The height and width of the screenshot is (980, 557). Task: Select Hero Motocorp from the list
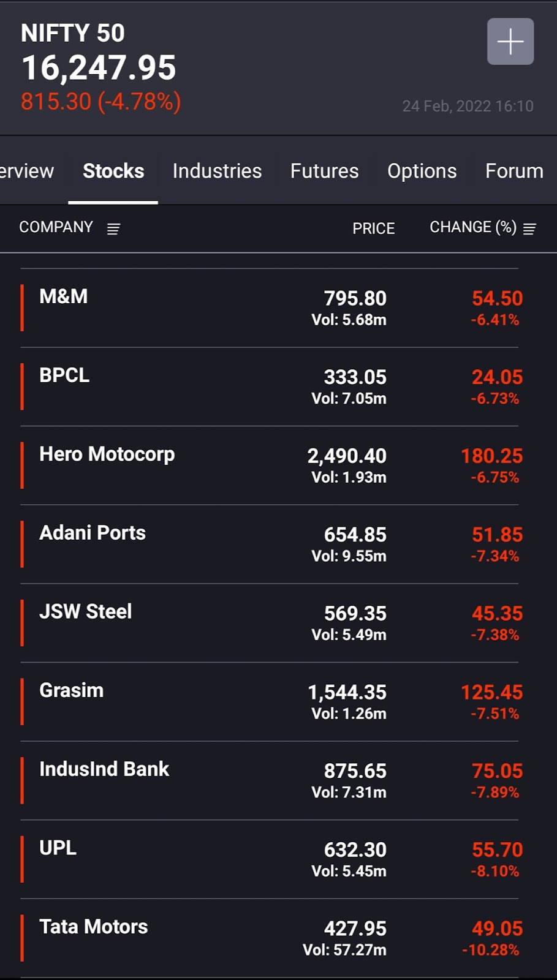click(107, 454)
